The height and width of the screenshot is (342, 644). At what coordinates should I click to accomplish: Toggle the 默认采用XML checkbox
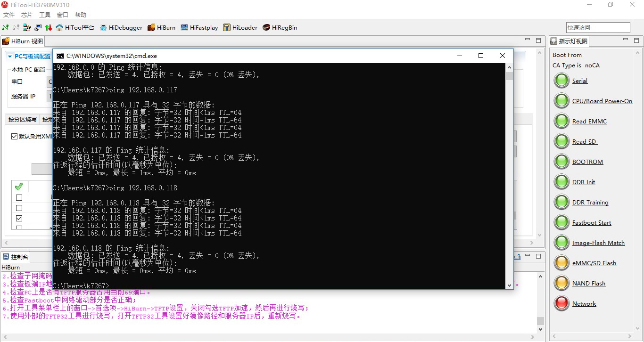click(15, 136)
